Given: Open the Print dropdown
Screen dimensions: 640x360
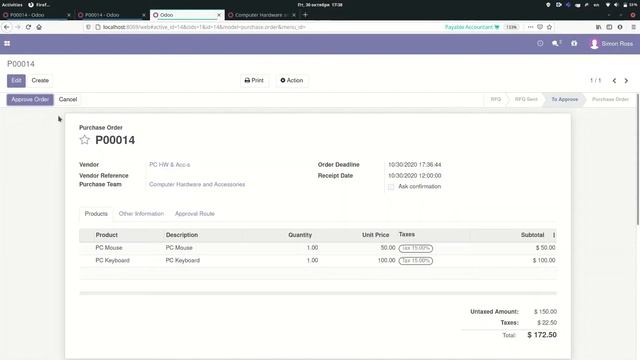Looking at the screenshot, I should [x=254, y=80].
